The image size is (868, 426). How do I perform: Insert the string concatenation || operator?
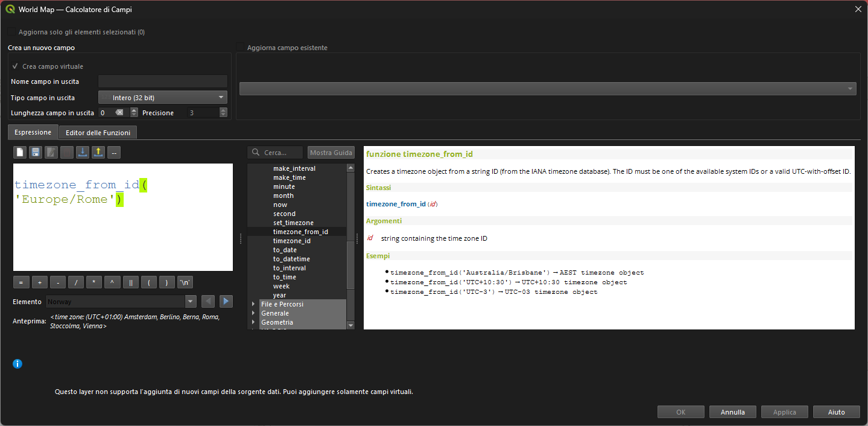pyautogui.click(x=130, y=282)
